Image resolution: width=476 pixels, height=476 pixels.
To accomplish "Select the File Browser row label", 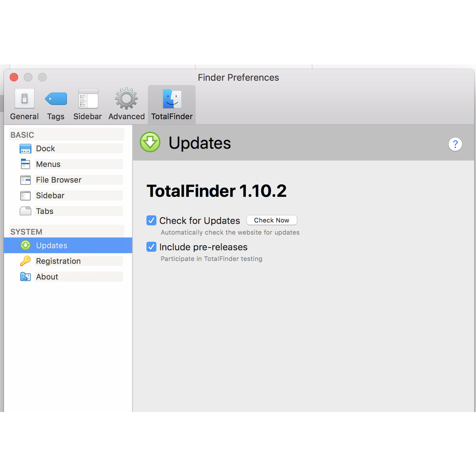I will tap(59, 180).
